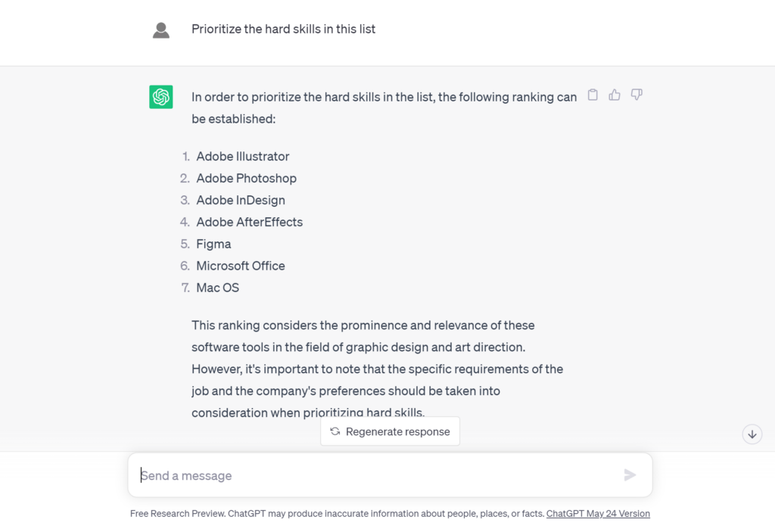Image resolution: width=775 pixels, height=532 pixels.
Task: Click the refresh icon in Regenerate response
Action: pyautogui.click(x=335, y=431)
